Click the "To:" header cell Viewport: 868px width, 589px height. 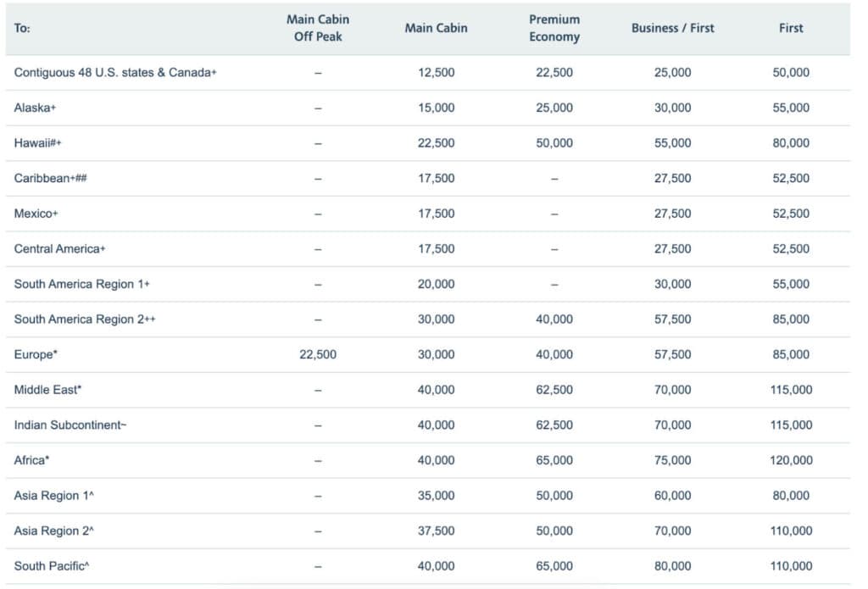(21, 28)
